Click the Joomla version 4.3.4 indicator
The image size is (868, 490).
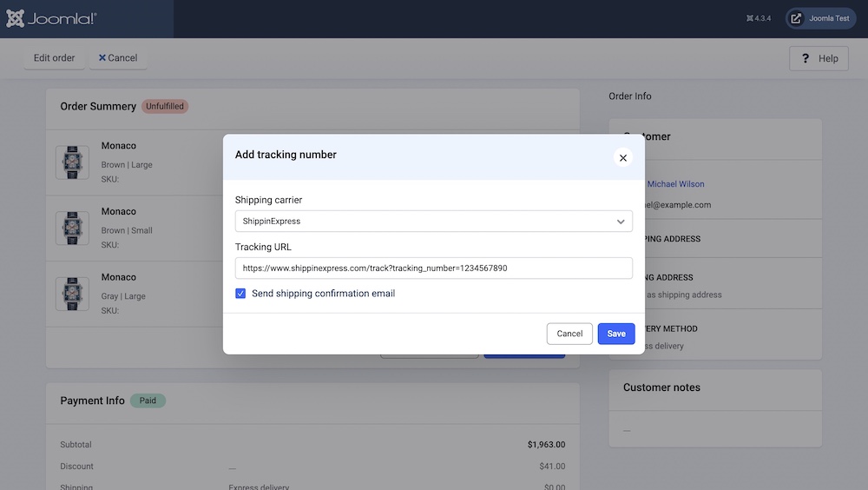(x=758, y=18)
